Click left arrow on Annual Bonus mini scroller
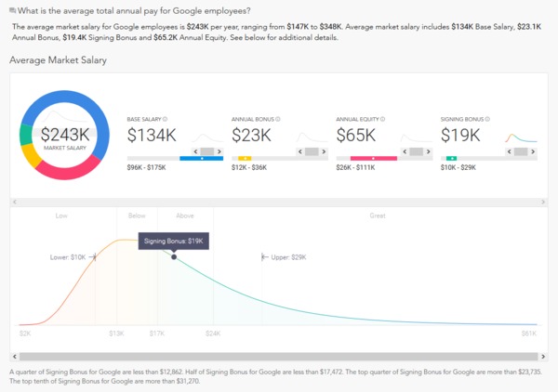The height and width of the screenshot is (392, 558). pos(300,151)
